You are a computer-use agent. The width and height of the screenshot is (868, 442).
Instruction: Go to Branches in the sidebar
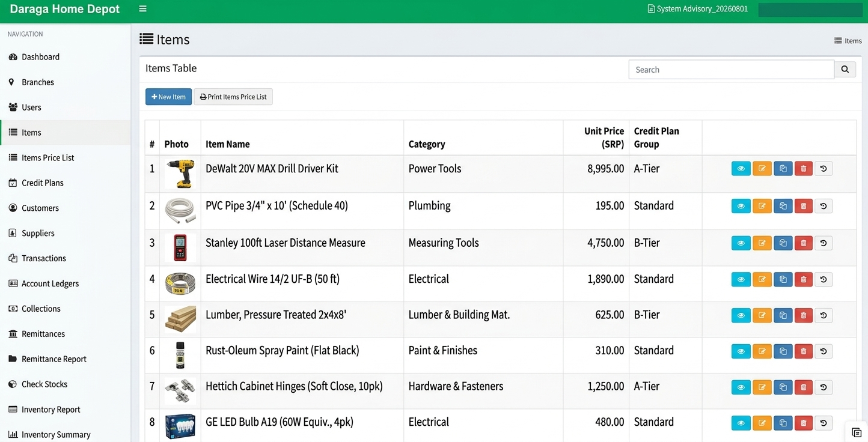pyautogui.click(x=65, y=82)
